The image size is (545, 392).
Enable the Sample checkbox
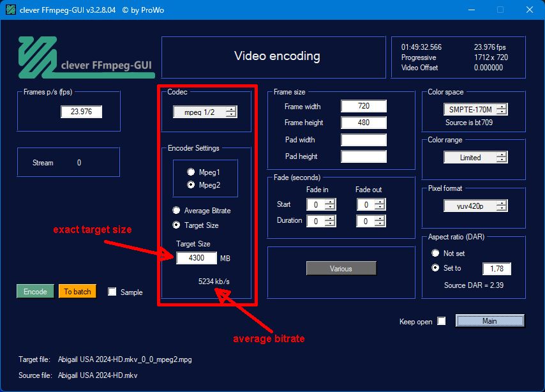pos(112,292)
